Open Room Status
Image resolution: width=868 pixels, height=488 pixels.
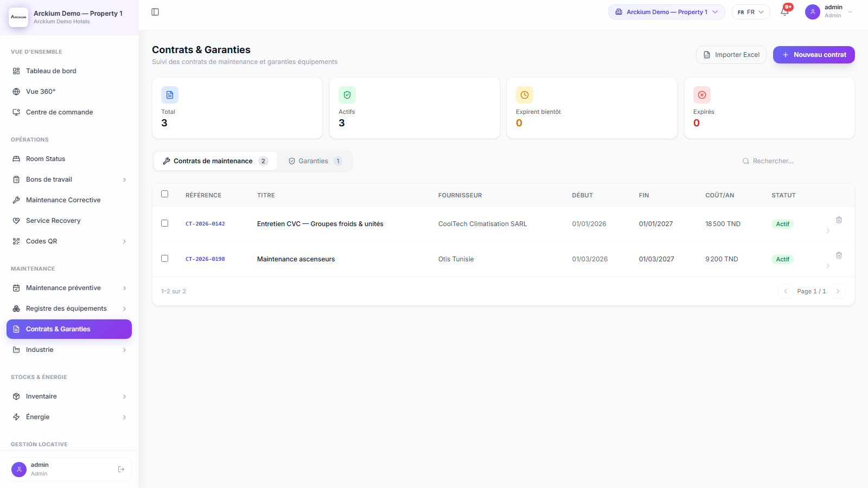(69, 159)
